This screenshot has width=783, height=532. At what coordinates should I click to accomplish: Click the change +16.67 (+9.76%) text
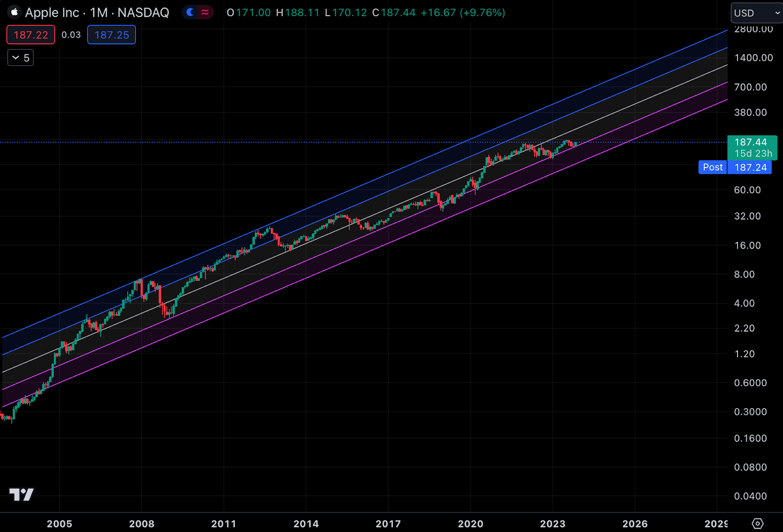click(463, 13)
